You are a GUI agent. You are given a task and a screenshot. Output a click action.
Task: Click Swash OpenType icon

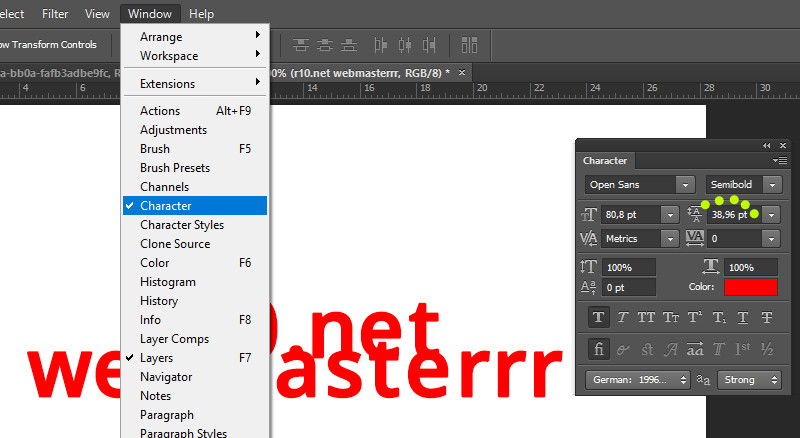[x=670, y=350]
